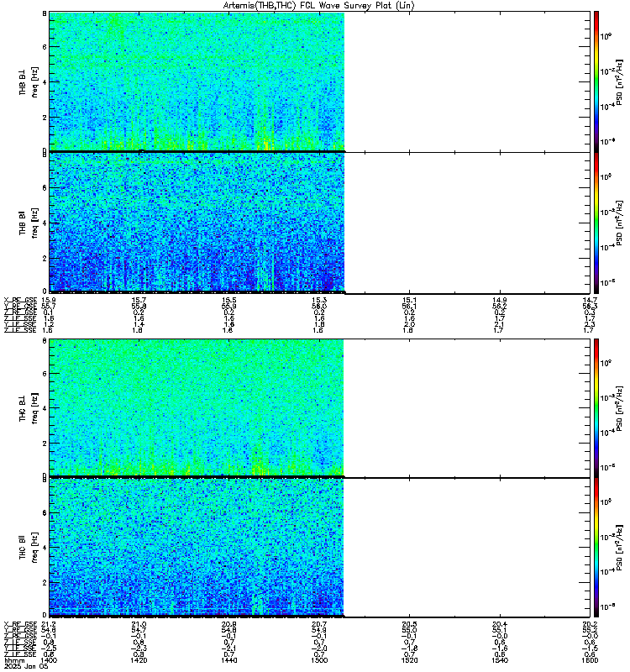Click the '1540' time tick label
Image resolution: width=630 pixels, height=672 pixels.
point(500,660)
